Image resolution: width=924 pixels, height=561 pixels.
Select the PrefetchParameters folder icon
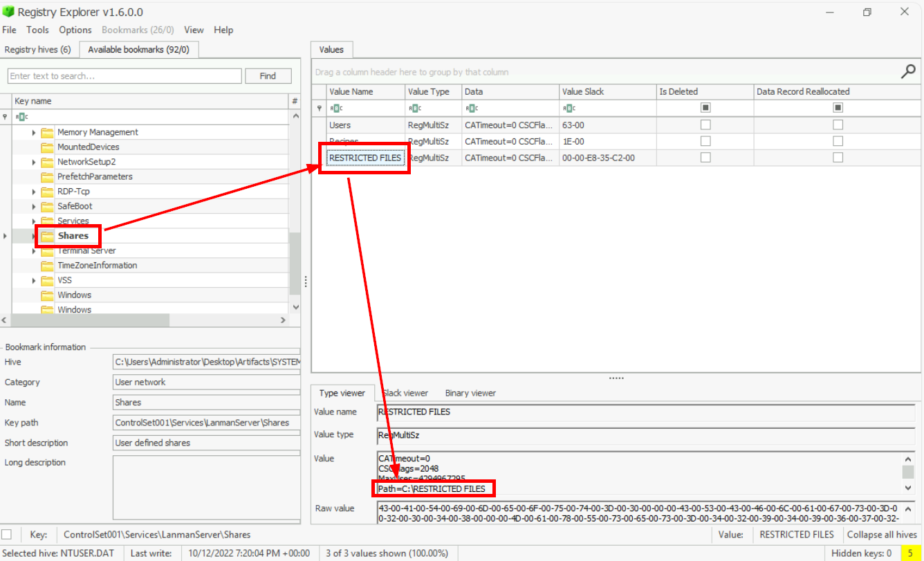47,176
